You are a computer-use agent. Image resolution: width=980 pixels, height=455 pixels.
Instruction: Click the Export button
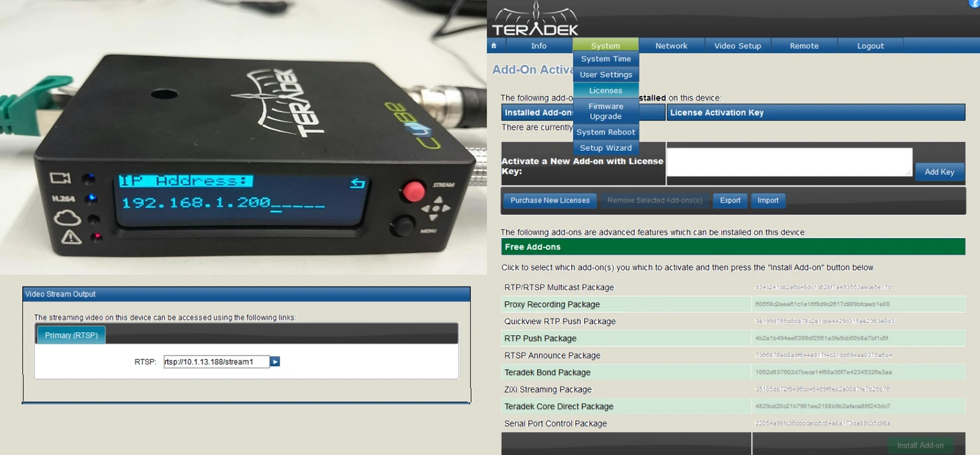click(730, 200)
